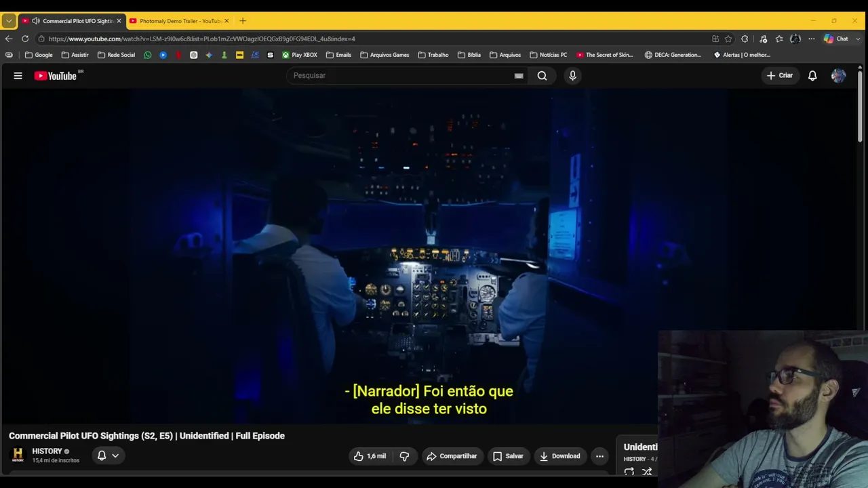The height and width of the screenshot is (488, 868).
Task: Open the Bíblia bookmarks folder
Action: pyautogui.click(x=469, y=55)
